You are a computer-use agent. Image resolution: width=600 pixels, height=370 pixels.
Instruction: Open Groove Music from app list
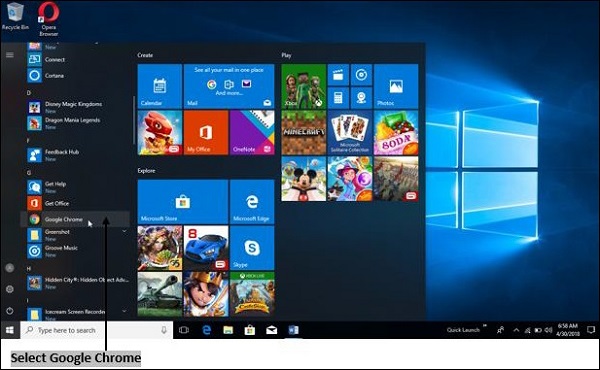75,251
